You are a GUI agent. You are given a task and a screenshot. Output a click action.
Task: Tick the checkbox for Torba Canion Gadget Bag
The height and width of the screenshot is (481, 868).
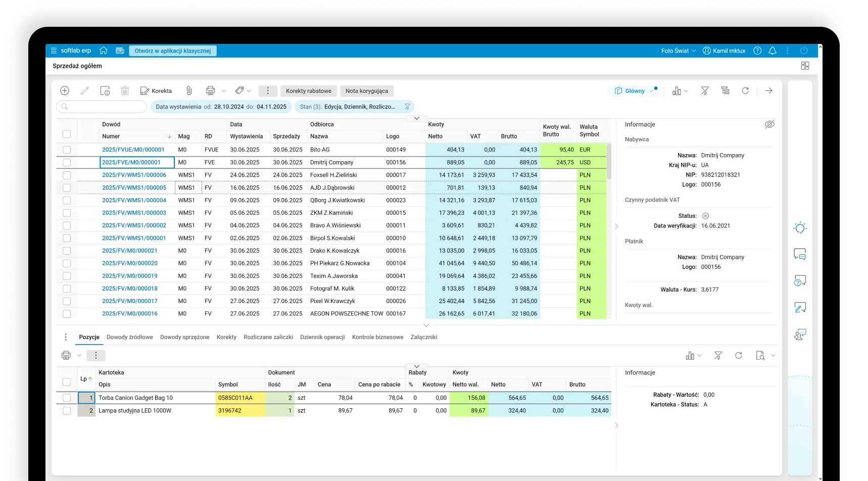(x=67, y=398)
